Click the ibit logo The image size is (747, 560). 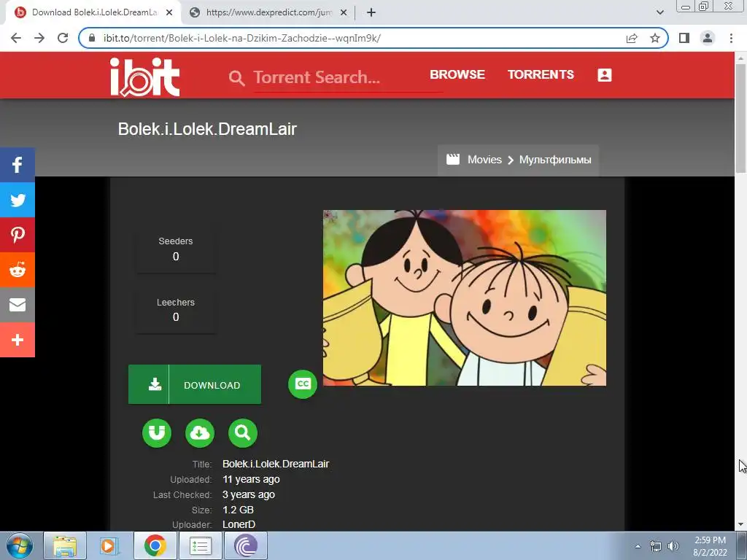click(x=145, y=77)
